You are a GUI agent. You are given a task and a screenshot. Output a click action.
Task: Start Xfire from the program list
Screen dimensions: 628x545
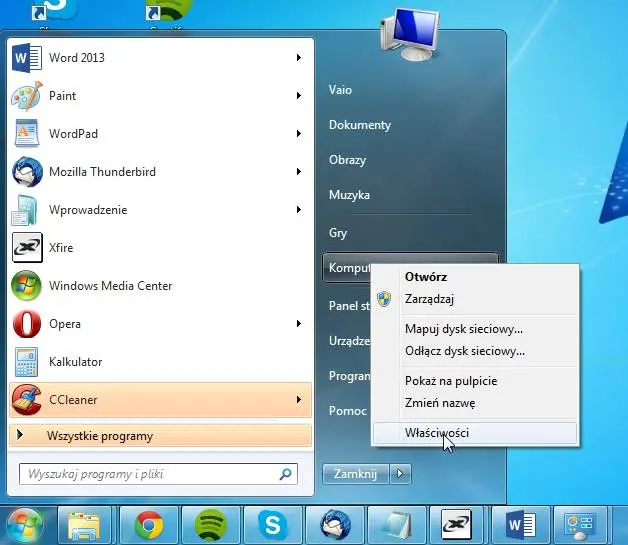click(60, 248)
